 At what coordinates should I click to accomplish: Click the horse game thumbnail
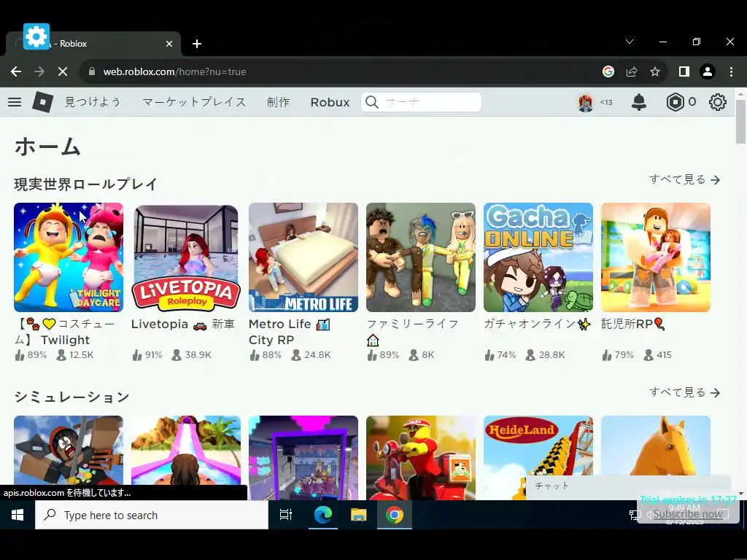656,446
